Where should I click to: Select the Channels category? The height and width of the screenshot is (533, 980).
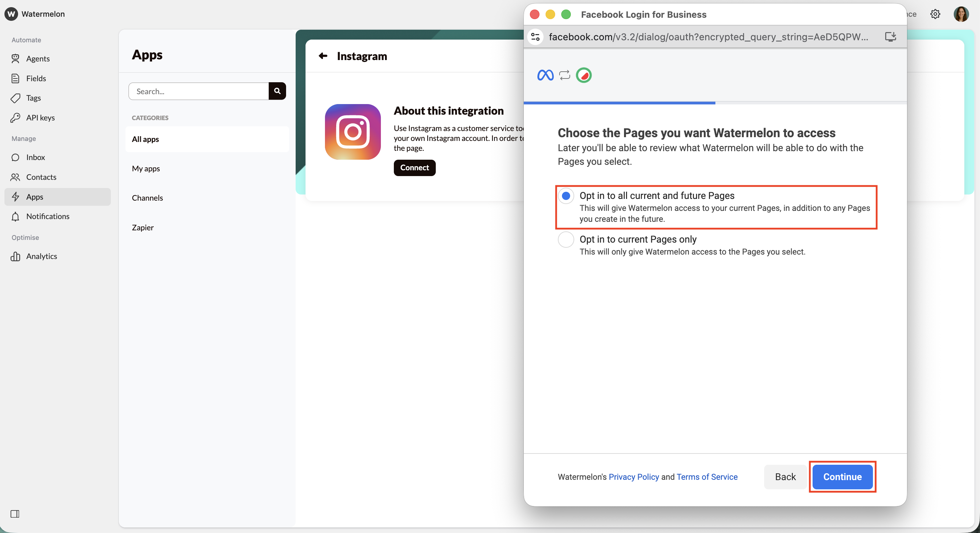148,198
